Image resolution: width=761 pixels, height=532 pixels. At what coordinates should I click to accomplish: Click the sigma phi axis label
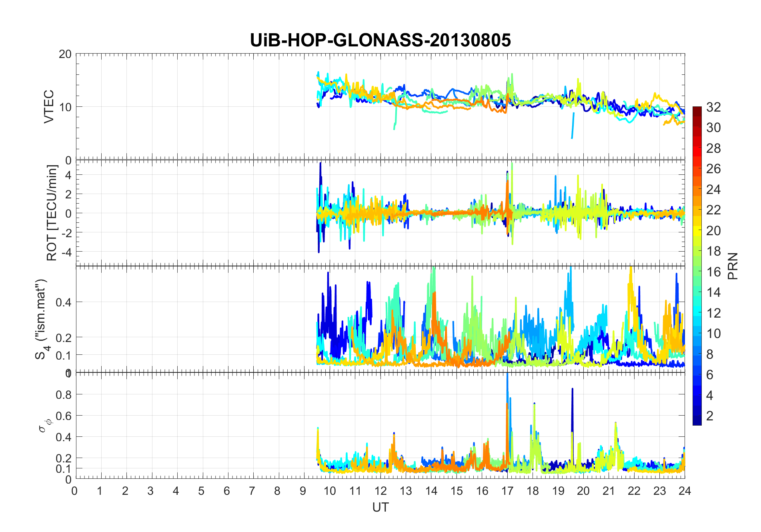pos(44,425)
